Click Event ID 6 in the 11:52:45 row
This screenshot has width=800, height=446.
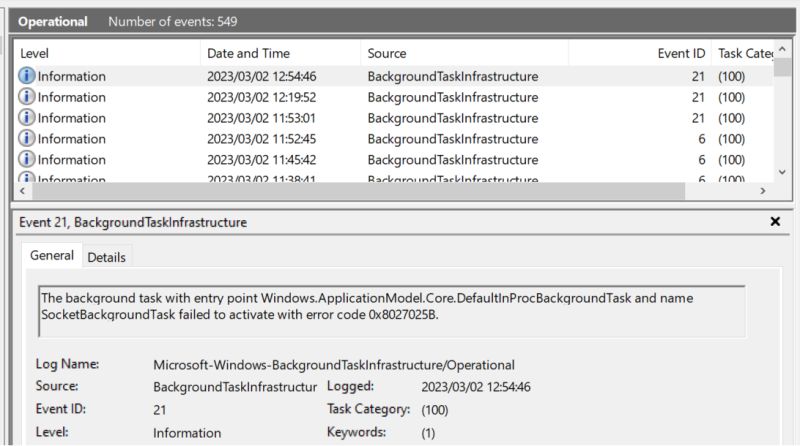(x=702, y=139)
